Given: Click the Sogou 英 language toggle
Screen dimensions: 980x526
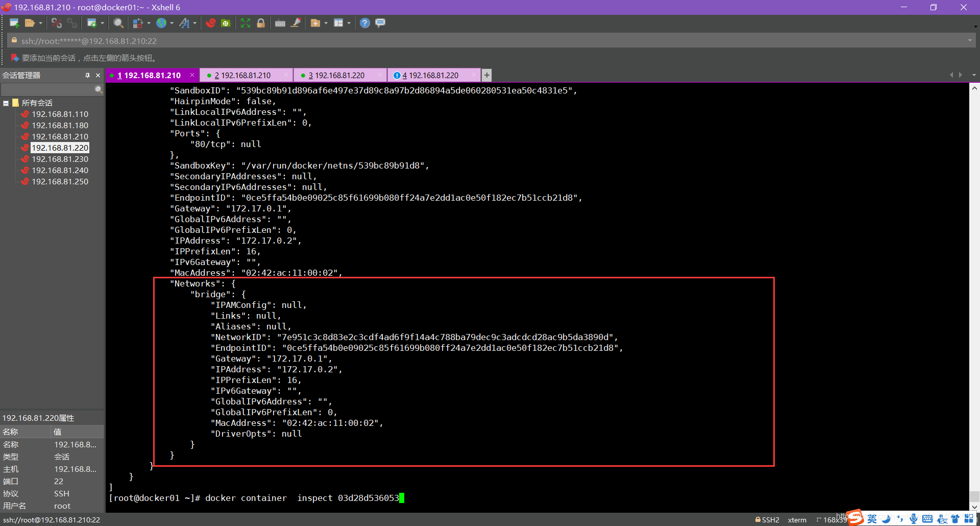Looking at the screenshot, I should [x=872, y=518].
